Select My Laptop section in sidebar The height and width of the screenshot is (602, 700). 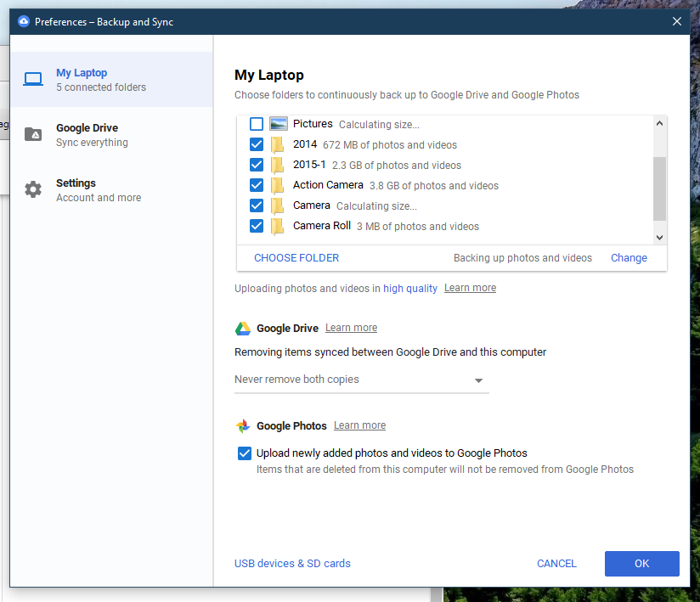[x=111, y=80]
